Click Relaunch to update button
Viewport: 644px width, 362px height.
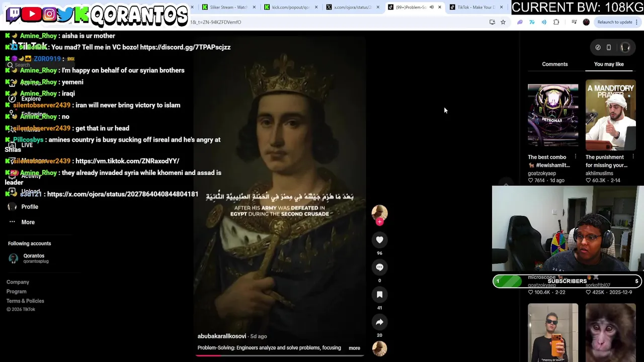(615, 22)
